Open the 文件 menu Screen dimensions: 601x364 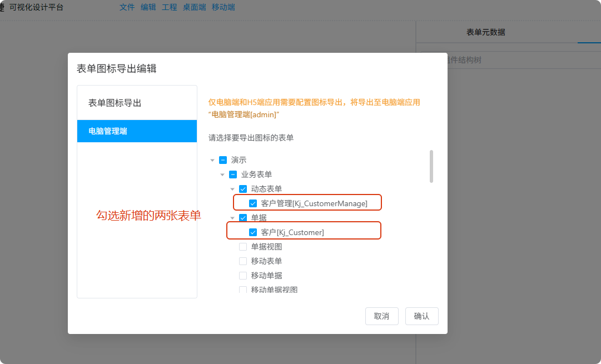[x=127, y=7]
